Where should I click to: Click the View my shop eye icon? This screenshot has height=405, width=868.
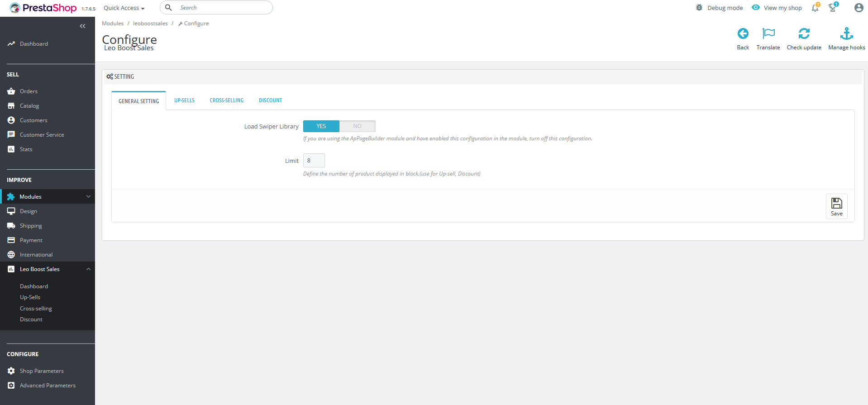[756, 8]
